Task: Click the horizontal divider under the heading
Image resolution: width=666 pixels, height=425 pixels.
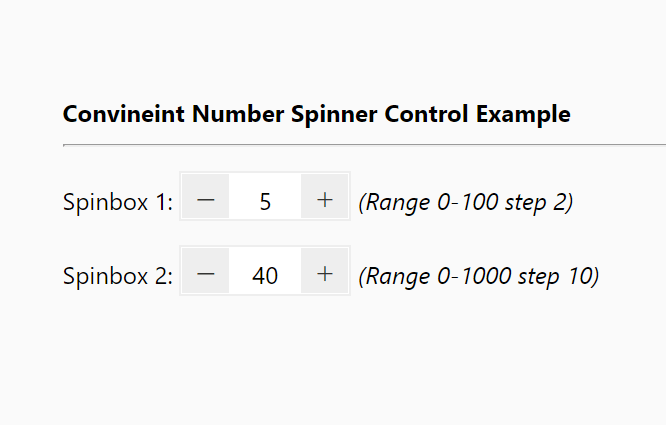Action: tap(364, 145)
